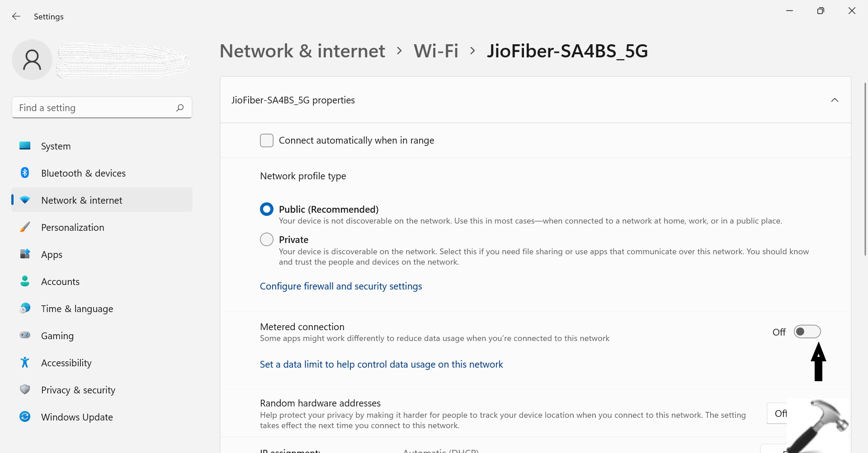Check Connect automatically when in range
Screen dimensions: 868x453
point(267,140)
